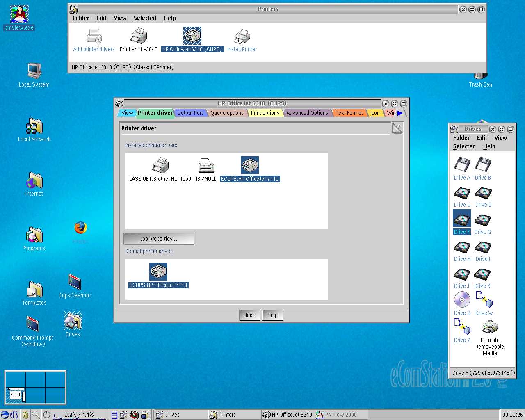Viewport: 525px width, 420px height.
Task: Click the Undo button
Action: pos(249,315)
